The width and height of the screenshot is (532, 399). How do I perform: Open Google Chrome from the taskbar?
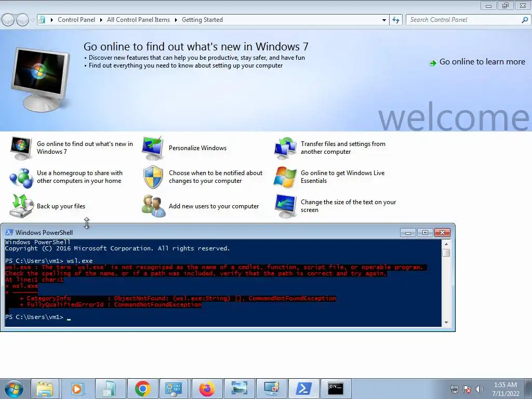click(x=143, y=389)
